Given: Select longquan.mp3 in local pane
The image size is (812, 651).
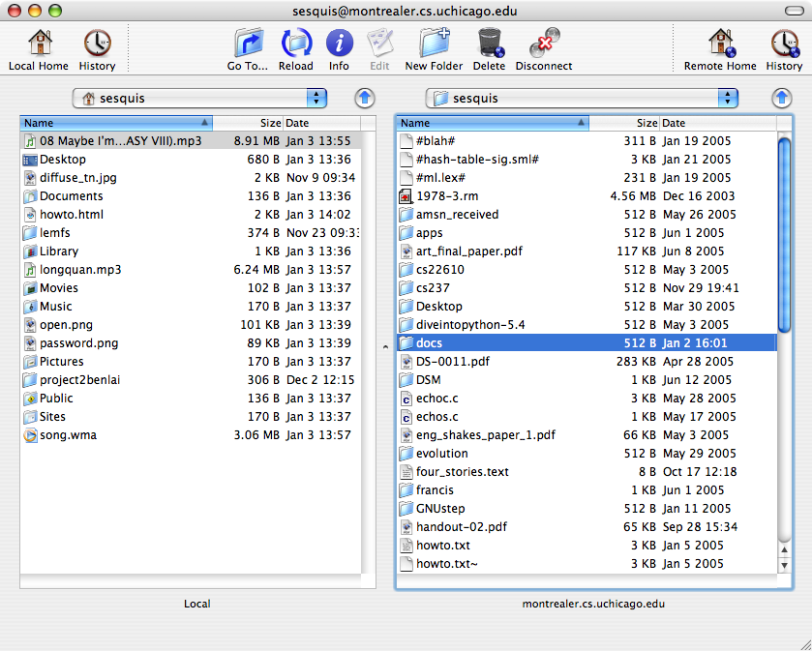Looking at the screenshot, I should [80, 270].
